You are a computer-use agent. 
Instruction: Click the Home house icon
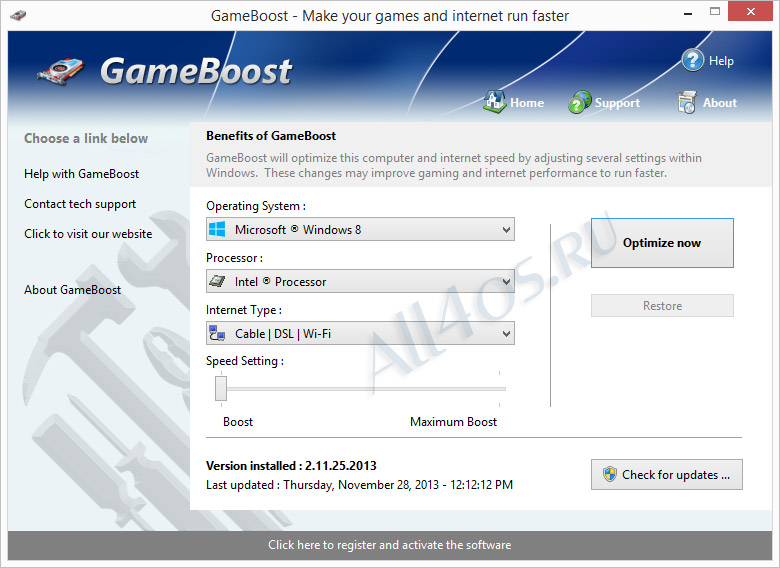pyautogui.click(x=494, y=101)
